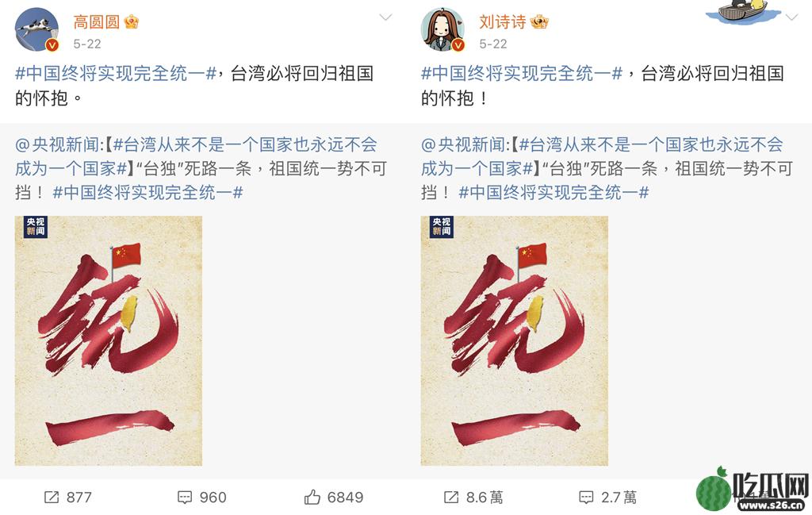Open @央视新闻 mention in right repost
This screenshot has width=812, height=515.
(466, 144)
